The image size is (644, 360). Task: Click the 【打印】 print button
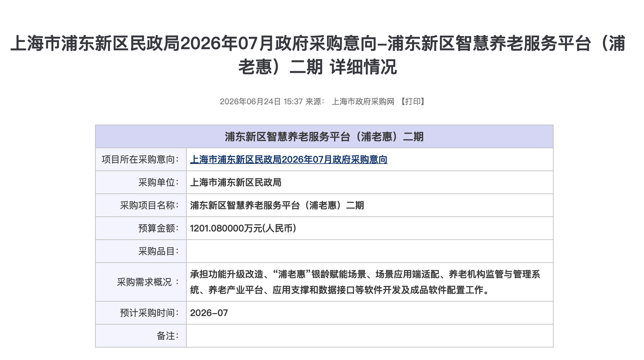pyautogui.click(x=413, y=102)
